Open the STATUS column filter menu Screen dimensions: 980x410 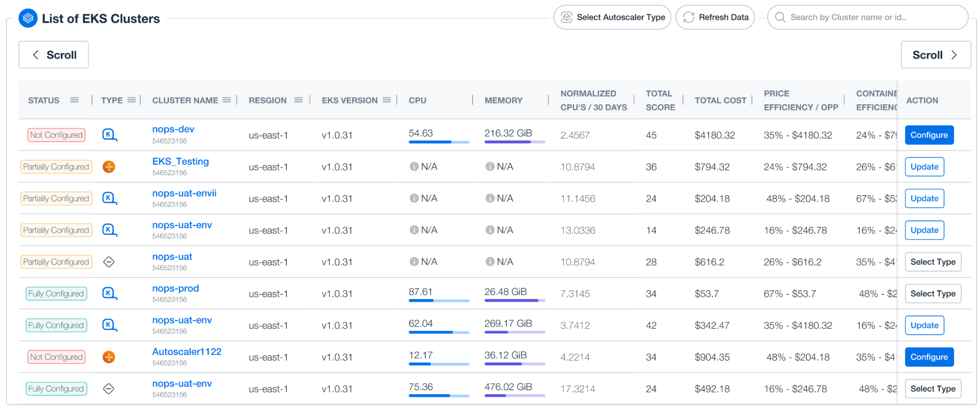pos(74,100)
